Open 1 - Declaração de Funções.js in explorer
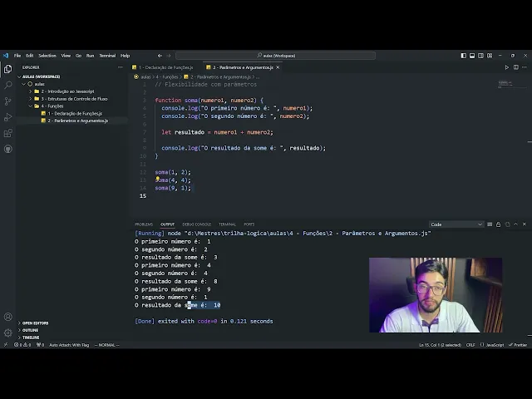532x399 pixels. pos(75,114)
